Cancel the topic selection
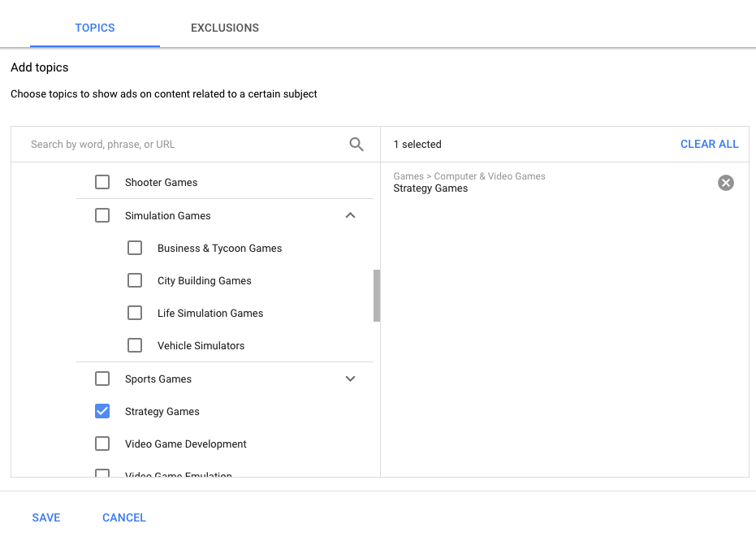 point(124,517)
